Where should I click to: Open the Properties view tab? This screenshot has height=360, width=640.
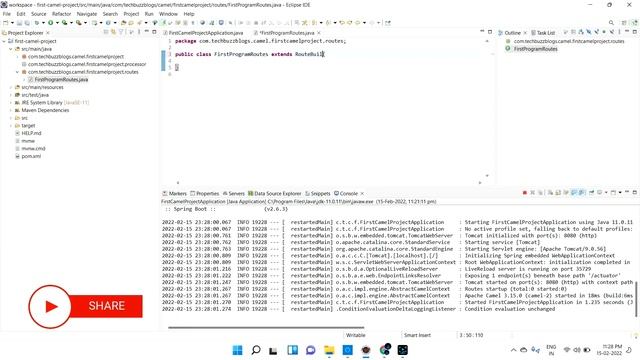(204, 193)
